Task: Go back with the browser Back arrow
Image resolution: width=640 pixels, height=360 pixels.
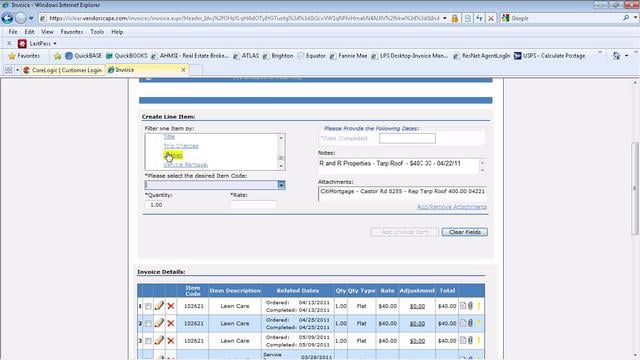Action: (7, 18)
